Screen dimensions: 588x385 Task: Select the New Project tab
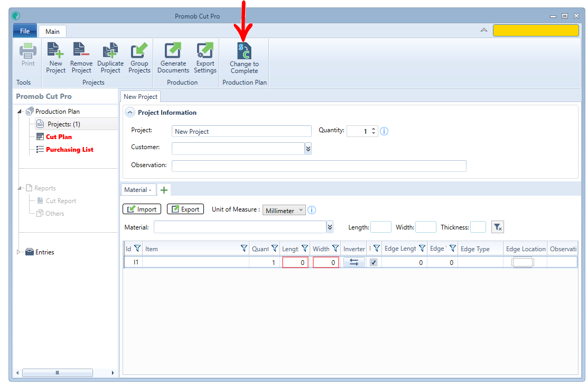pyautogui.click(x=141, y=96)
